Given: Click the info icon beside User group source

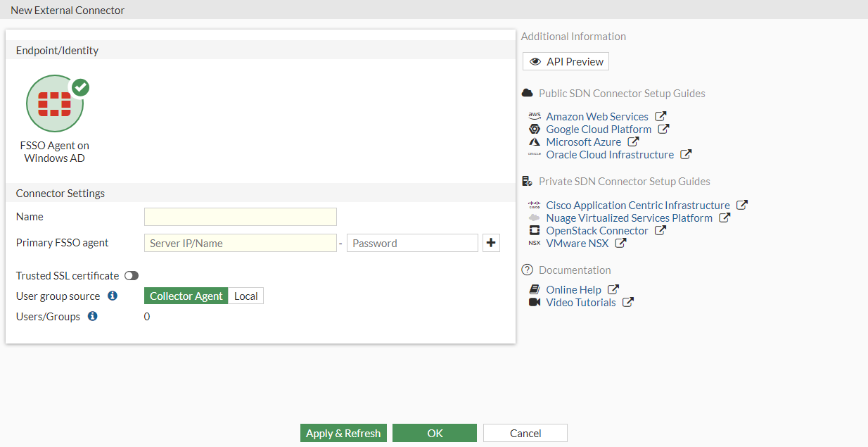Looking at the screenshot, I should (x=112, y=296).
